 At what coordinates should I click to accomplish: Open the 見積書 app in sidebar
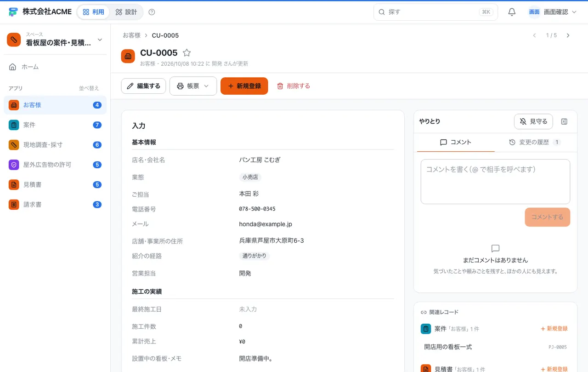tap(55, 184)
